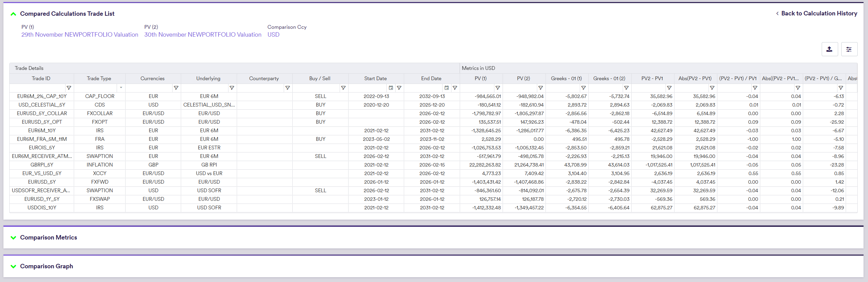Click the Currencies column filter icon
The image size is (868, 282).
(176, 88)
